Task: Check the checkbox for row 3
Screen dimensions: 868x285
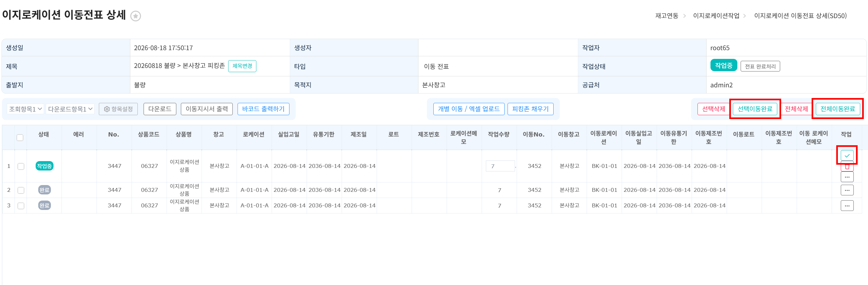Action: (x=21, y=206)
